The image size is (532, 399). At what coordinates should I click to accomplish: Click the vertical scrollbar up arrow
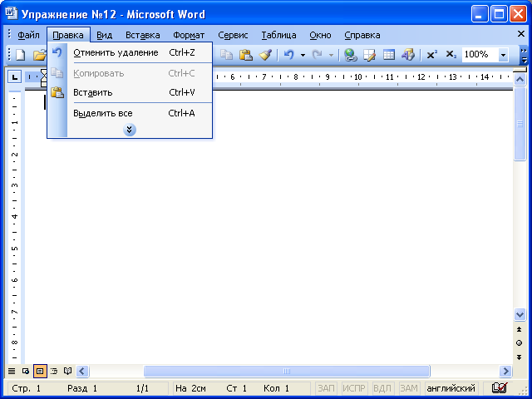[x=520, y=80]
